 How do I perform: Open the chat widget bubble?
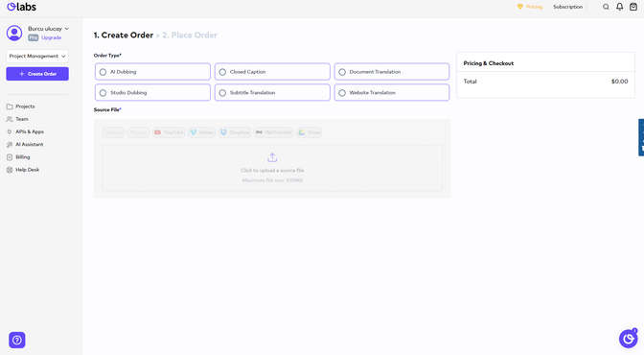(x=629, y=339)
